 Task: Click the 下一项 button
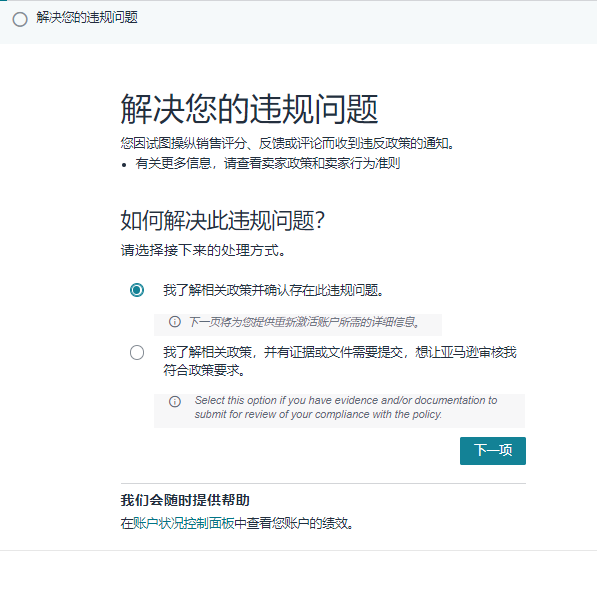click(493, 451)
